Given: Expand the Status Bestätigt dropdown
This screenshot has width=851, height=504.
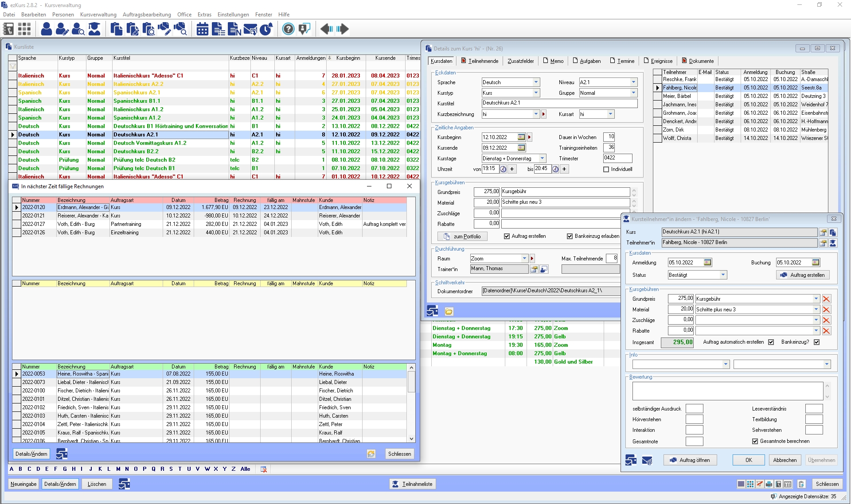Looking at the screenshot, I should (723, 275).
